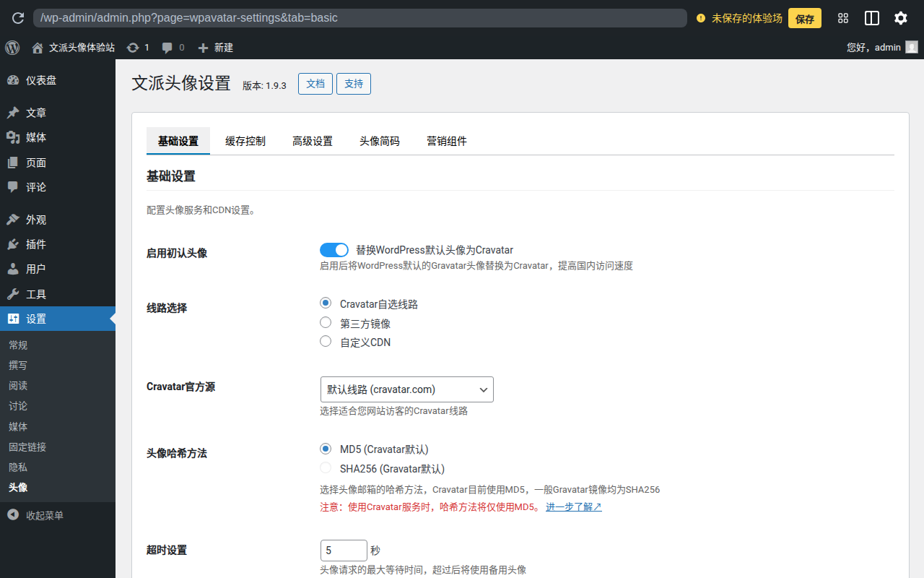924x578 pixels.
Task: Edit the timeout value input field
Action: pos(344,550)
